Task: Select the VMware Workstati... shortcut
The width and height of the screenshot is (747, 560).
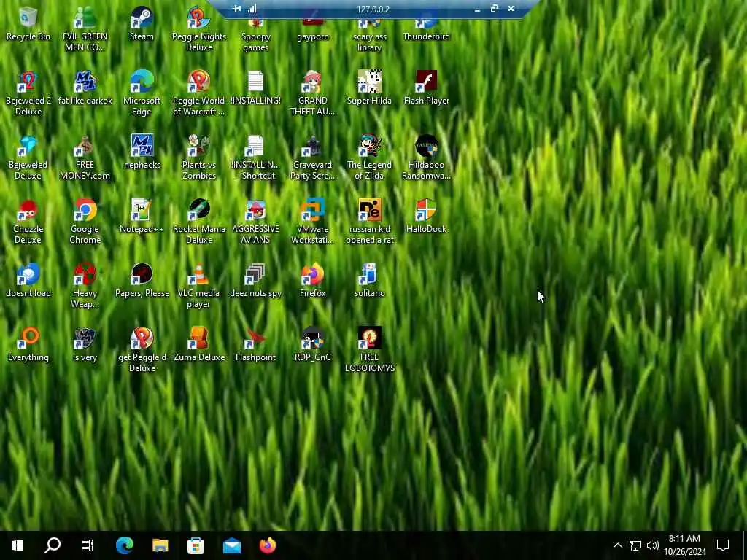Action: tap(312, 222)
